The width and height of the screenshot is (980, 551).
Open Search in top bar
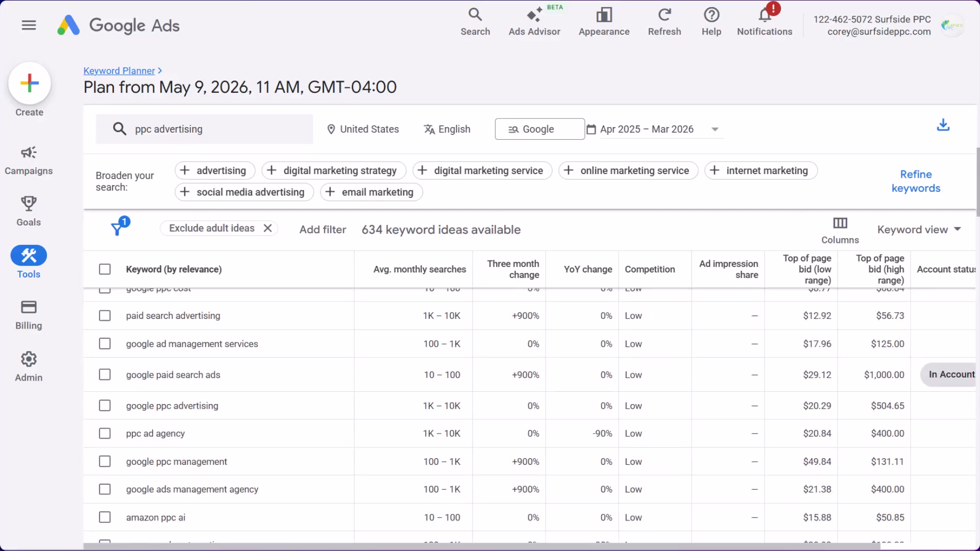tap(475, 22)
